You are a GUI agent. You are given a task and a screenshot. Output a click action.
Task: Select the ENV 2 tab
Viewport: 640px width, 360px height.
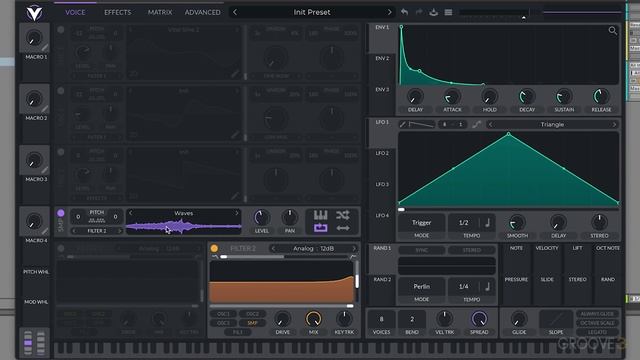tap(382, 58)
